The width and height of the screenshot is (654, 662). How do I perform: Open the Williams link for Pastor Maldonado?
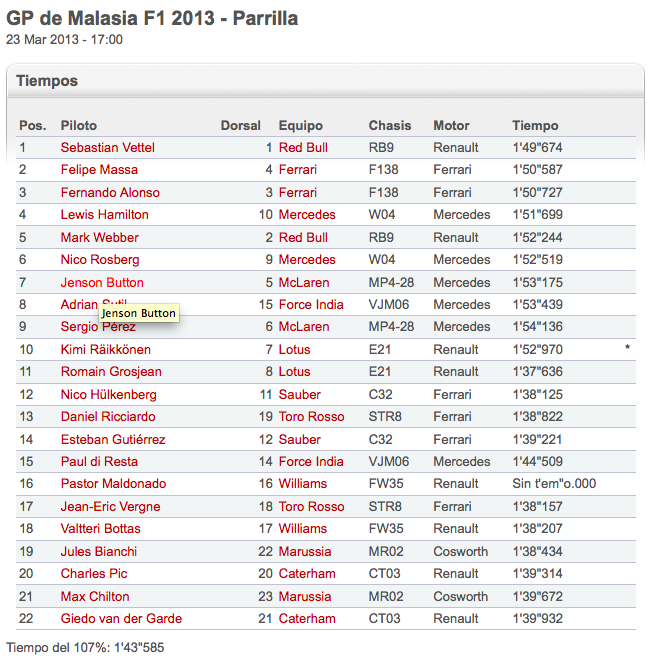point(303,483)
